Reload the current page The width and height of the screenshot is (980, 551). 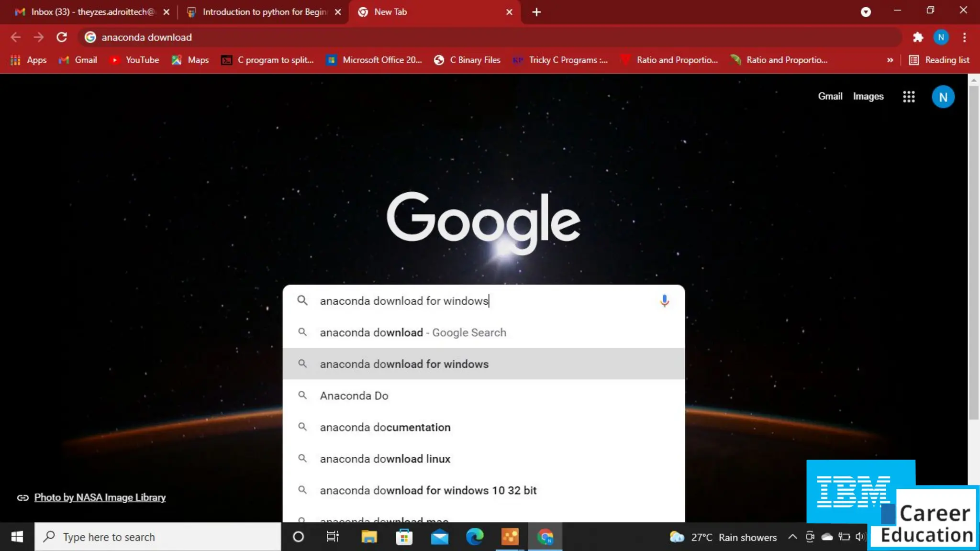[62, 37]
